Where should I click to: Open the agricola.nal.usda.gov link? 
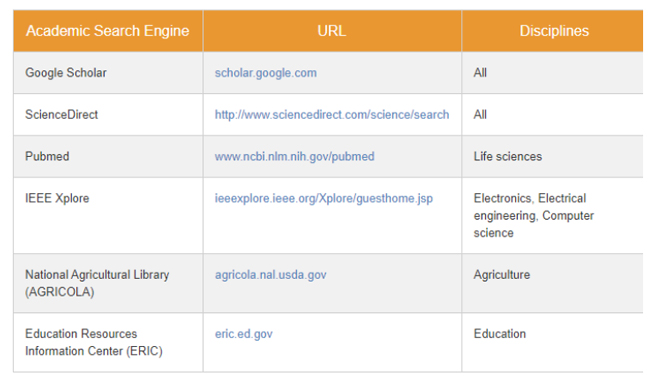coord(271,275)
